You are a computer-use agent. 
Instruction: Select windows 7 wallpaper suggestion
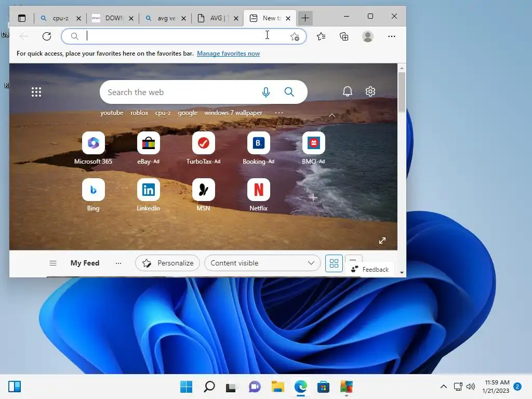pos(233,113)
